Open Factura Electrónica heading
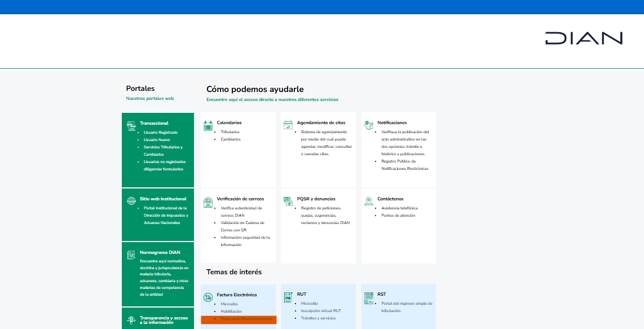644x329 pixels. 237,295
